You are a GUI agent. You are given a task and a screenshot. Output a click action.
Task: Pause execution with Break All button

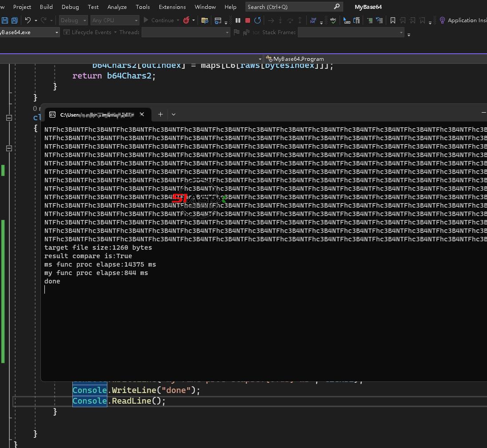[238, 20]
